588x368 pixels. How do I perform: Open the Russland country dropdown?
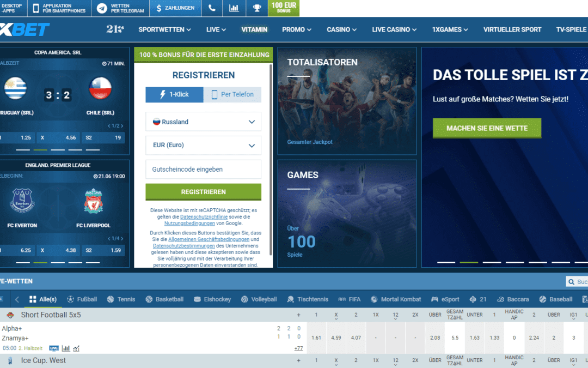[x=203, y=122]
